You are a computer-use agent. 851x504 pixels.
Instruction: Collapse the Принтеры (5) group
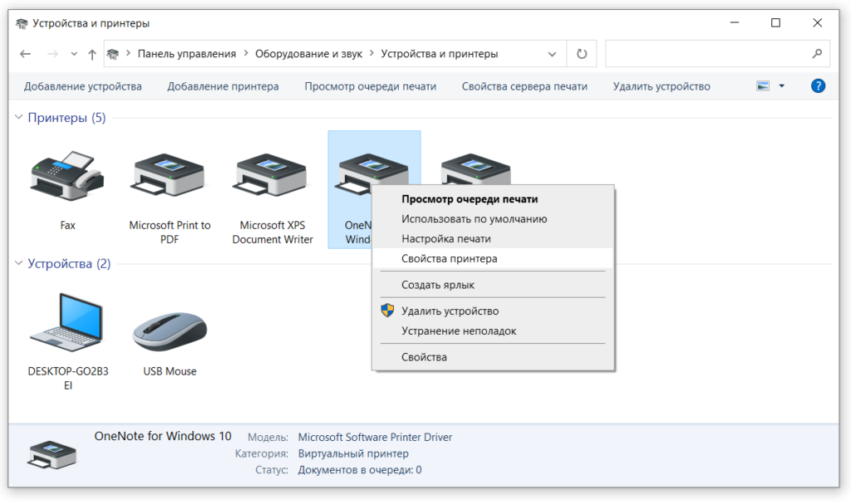[x=19, y=118]
